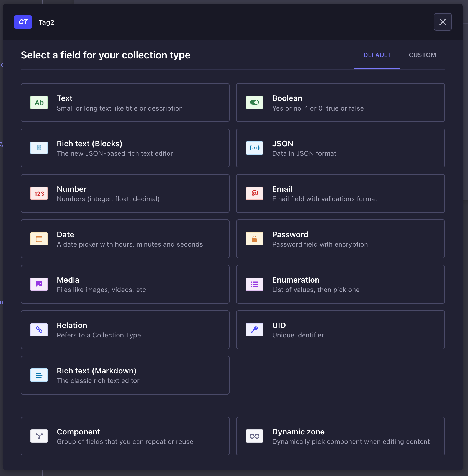
Task: Choose Rich text (Markdown) field
Action: [125, 375]
